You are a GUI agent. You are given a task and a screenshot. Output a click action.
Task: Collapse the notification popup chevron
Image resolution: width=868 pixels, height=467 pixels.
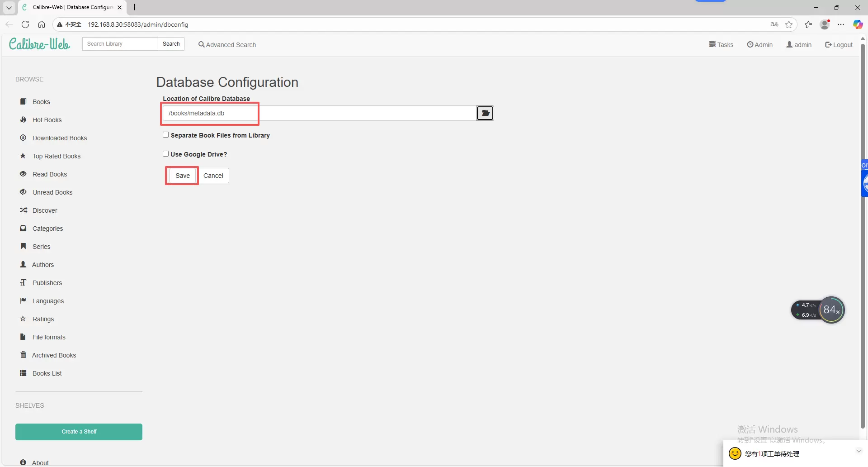tap(859, 451)
